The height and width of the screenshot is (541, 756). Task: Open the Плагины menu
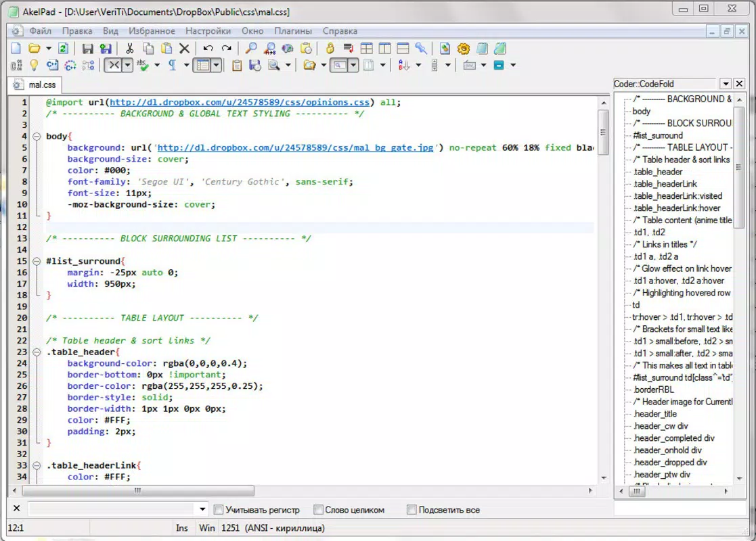293,31
